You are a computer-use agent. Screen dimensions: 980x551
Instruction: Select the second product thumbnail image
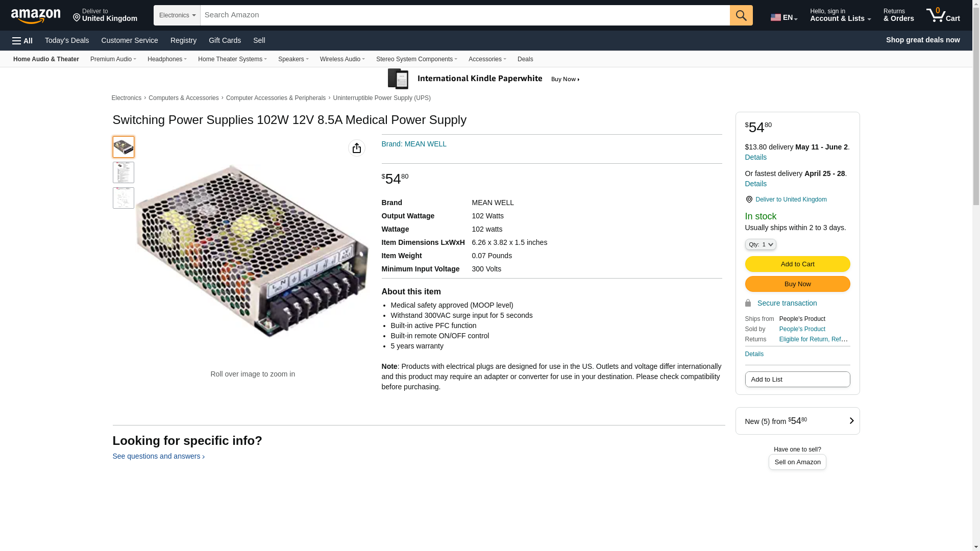point(124,172)
